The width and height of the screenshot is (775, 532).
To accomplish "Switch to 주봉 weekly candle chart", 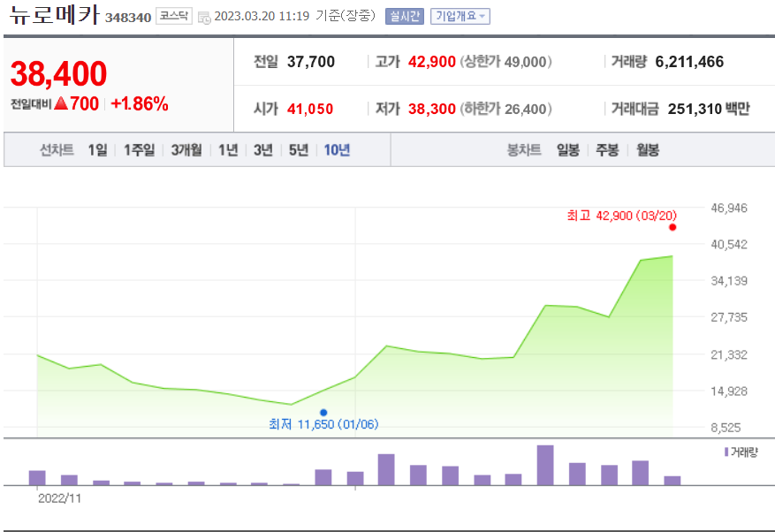I will click(607, 150).
